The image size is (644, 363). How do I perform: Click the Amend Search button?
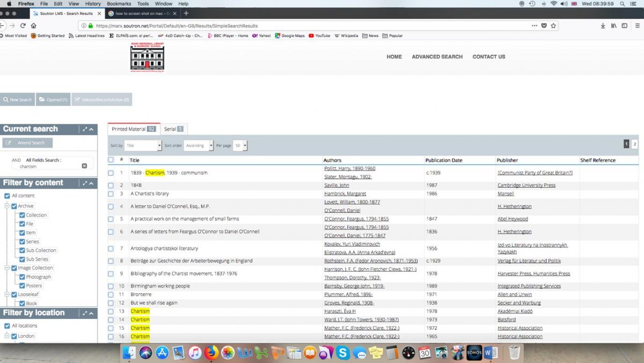(27, 143)
